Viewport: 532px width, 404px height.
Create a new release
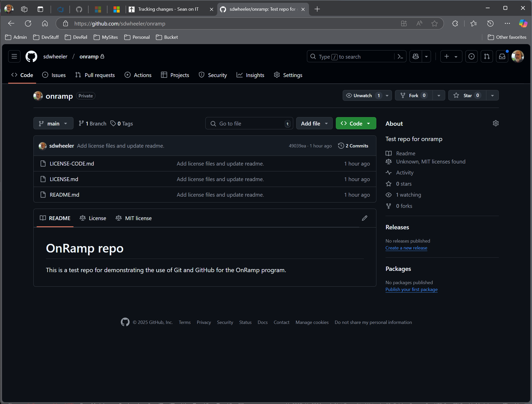click(x=406, y=248)
